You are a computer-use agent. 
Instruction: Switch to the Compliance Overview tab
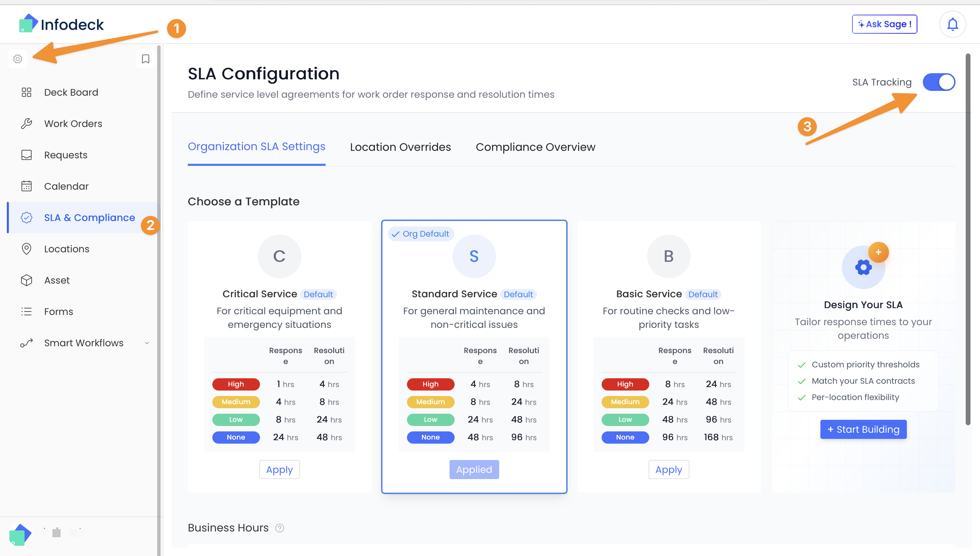coord(535,147)
